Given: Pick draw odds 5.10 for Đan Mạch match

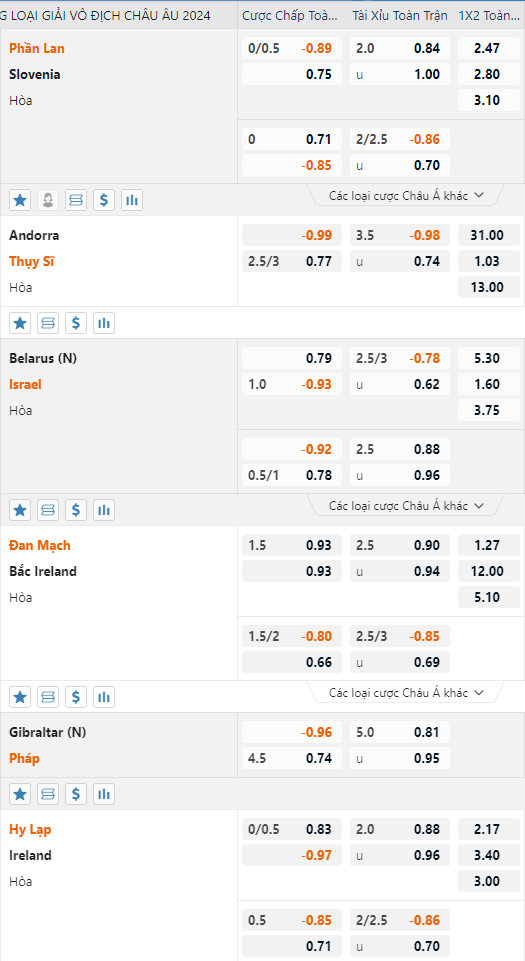Looking at the screenshot, I should (488, 598).
